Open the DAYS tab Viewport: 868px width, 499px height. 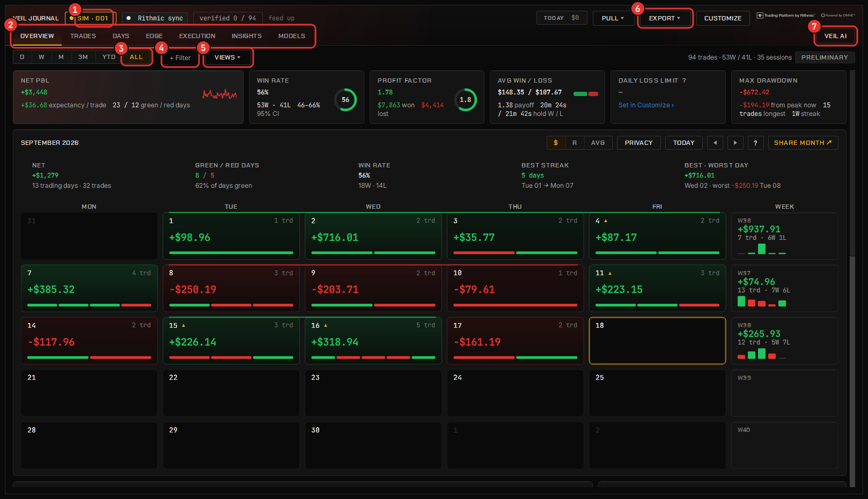coord(121,36)
